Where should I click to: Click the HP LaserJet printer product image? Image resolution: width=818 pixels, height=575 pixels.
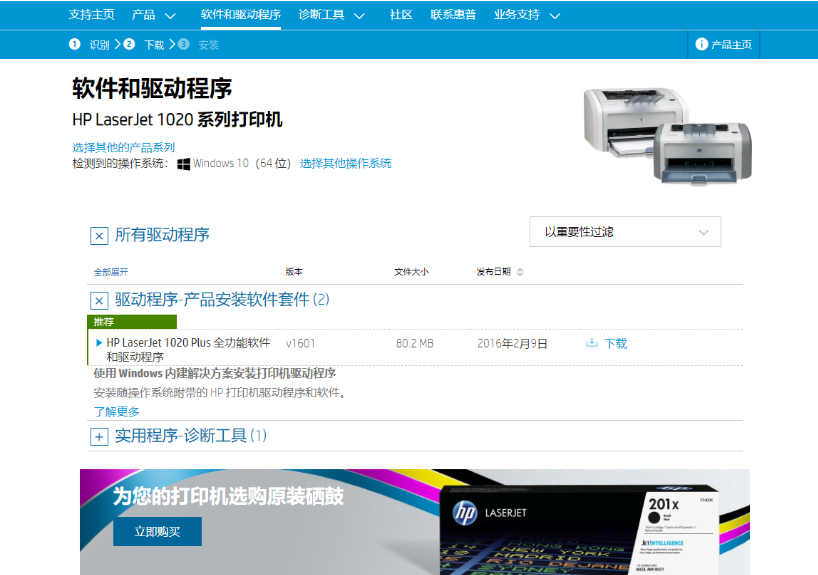(x=667, y=133)
